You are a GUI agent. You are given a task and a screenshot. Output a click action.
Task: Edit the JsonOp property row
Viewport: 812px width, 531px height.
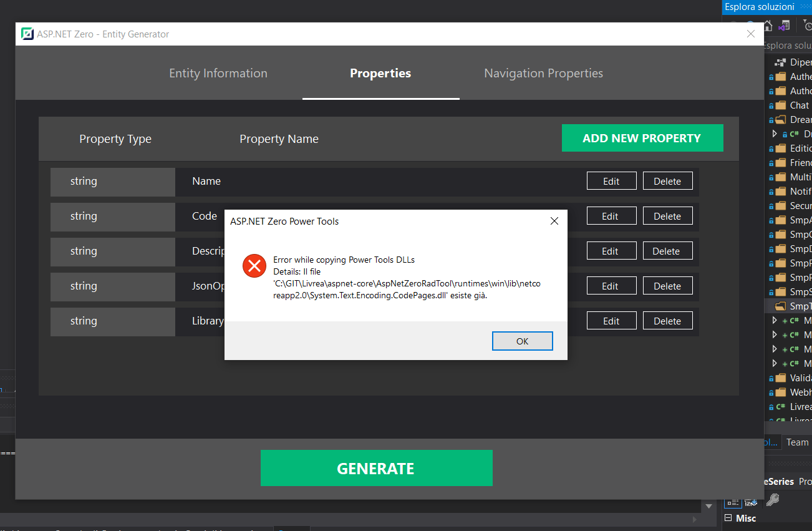point(611,286)
